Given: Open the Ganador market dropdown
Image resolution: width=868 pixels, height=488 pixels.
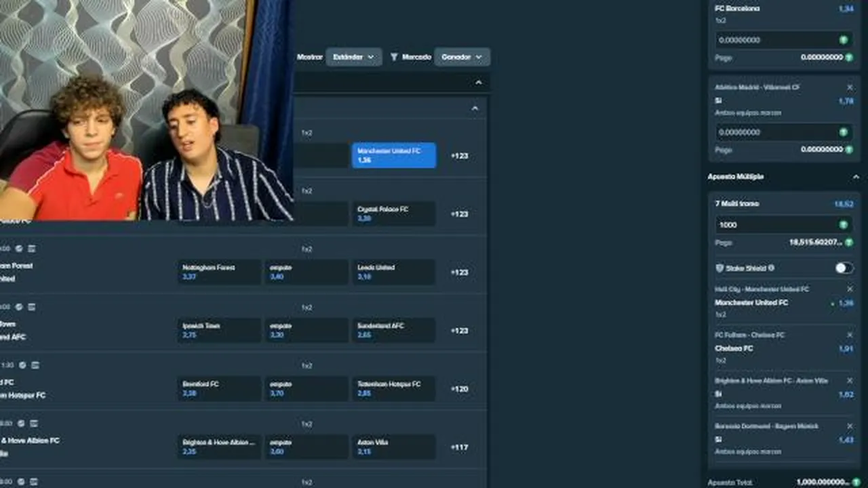Looking at the screenshot, I should pyautogui.click(x=461, y=57).
